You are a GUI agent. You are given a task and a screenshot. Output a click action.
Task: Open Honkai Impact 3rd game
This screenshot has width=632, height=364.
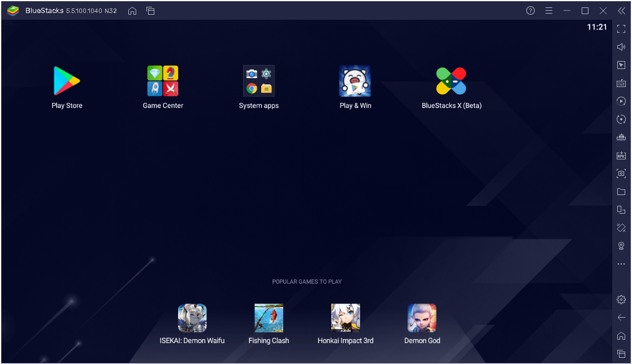pyautogui.click(x=345, y=318)
